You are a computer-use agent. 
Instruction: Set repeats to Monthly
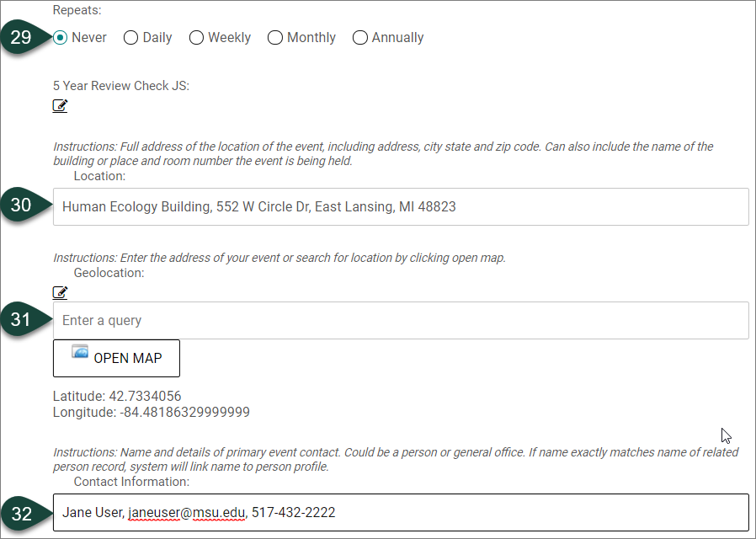tap(274, 38)
